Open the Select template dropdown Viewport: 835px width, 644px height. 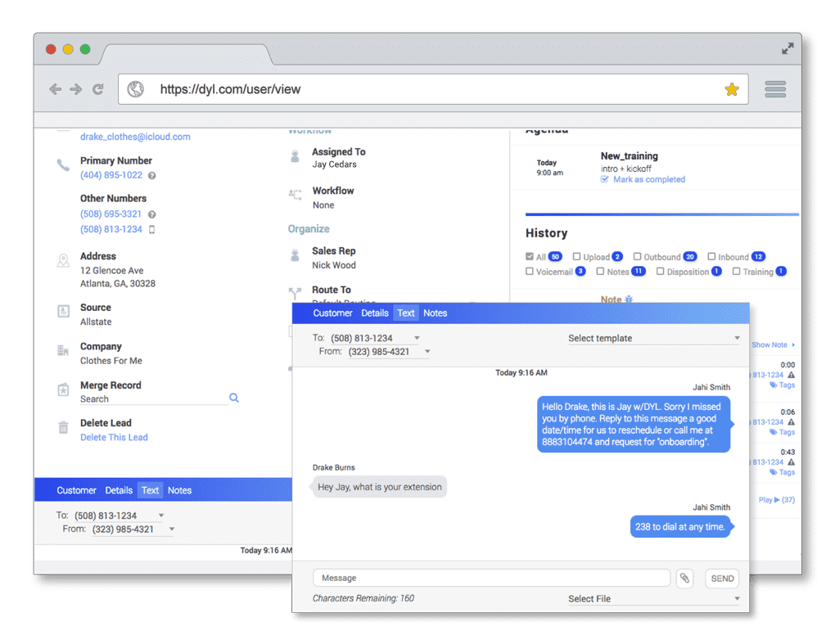653,338
